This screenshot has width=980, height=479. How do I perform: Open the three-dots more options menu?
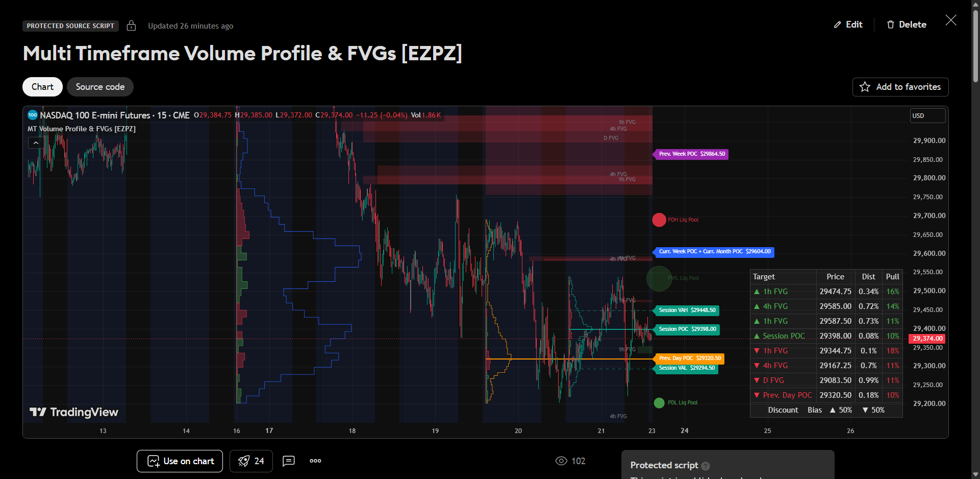[x=315, y=461]
